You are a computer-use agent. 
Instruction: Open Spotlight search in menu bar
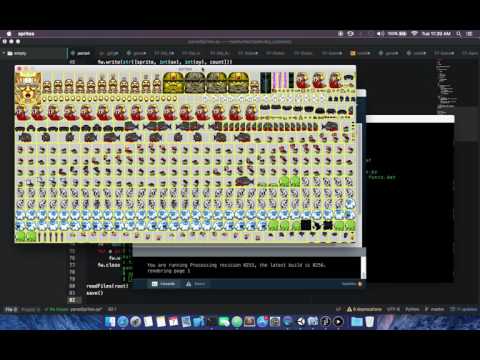pos(459,34)
